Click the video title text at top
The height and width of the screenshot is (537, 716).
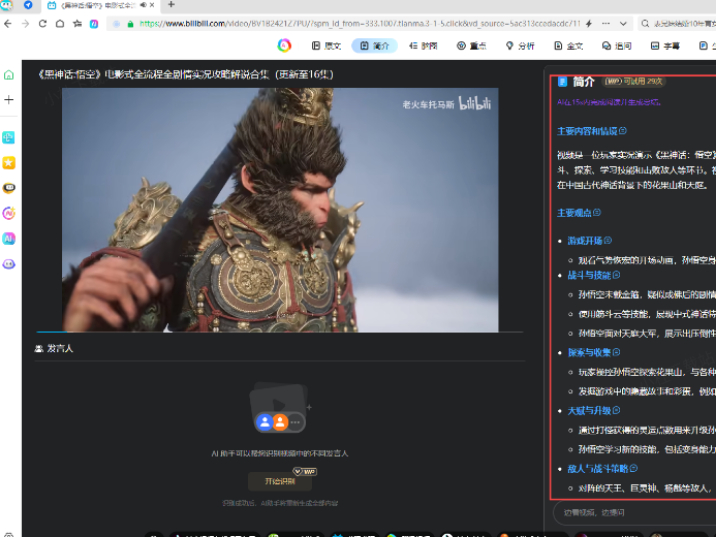click(186, 74)
